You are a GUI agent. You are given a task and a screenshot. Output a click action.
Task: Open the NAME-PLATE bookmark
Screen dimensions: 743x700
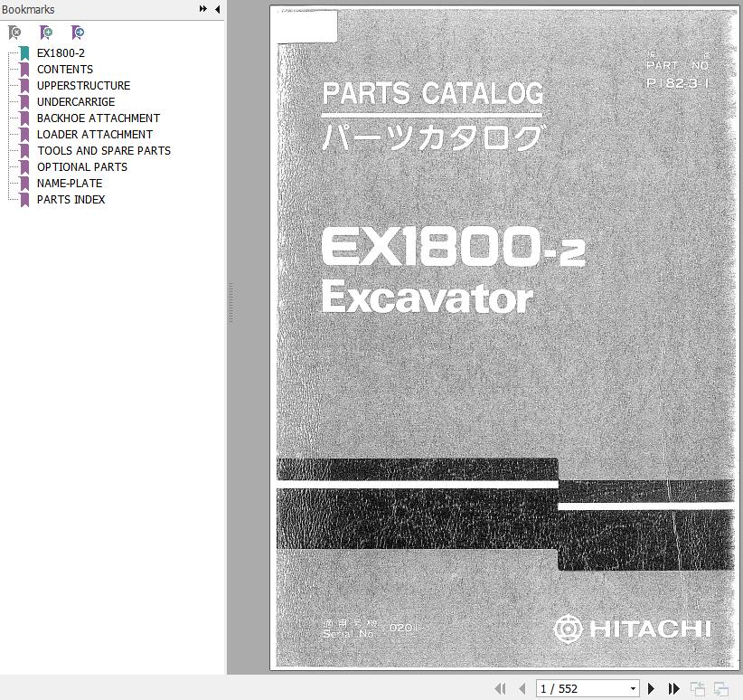tap(70, 183)
